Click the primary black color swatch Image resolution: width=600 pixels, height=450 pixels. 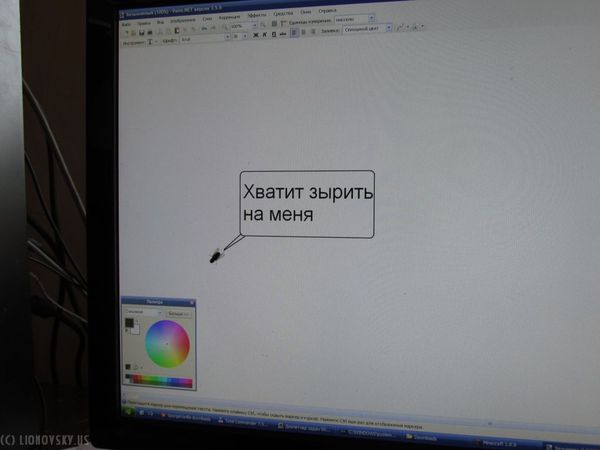[x=129, y=323]
